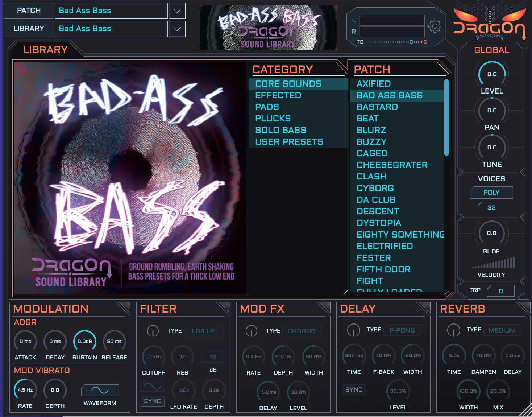Toggle the POLY voices mode button
Viewport: 532px width, 417px height.
pyautogui.click(x=491, y=193)
